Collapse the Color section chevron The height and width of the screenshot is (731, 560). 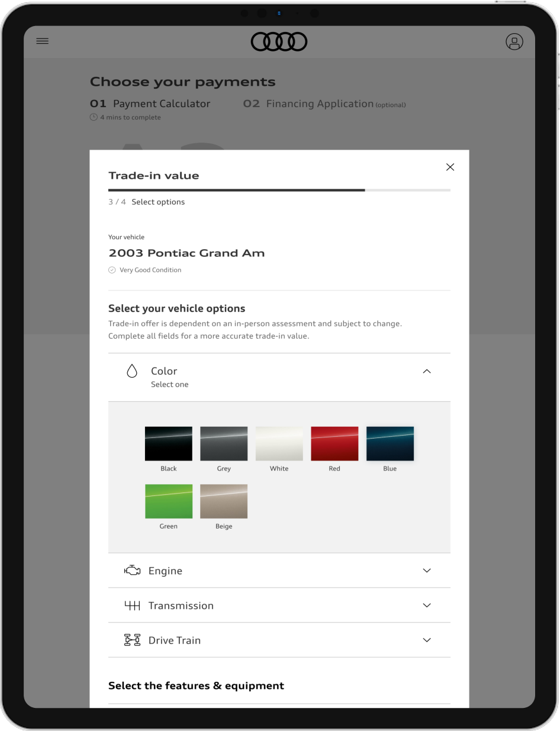pos(427,371)
